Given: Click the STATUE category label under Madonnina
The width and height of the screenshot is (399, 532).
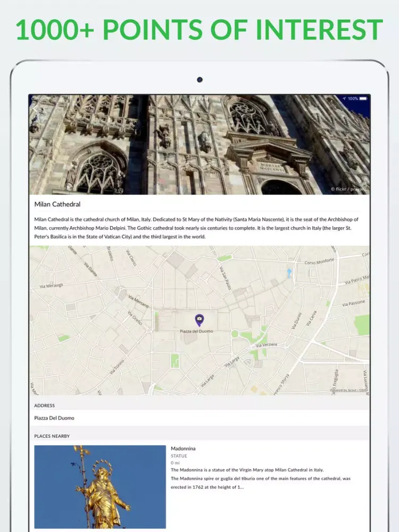Looking at the screenshot, I should pyautogui.click(x=179, y=456).
